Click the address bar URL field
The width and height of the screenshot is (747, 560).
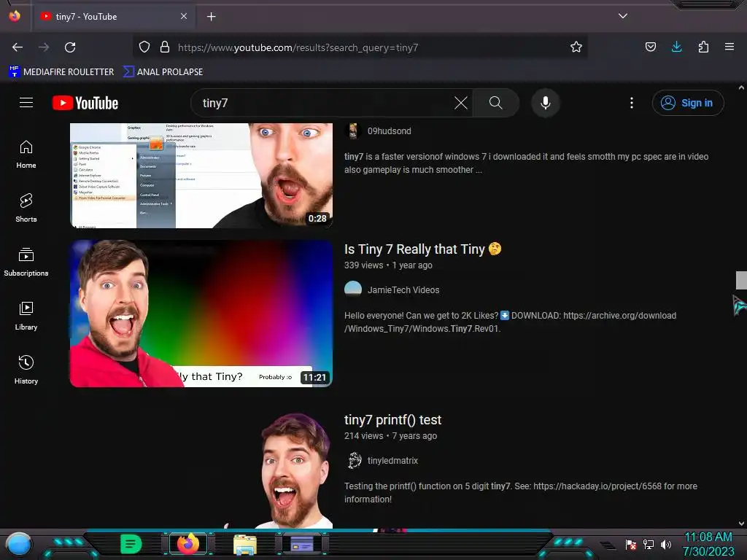click(360, 47)
